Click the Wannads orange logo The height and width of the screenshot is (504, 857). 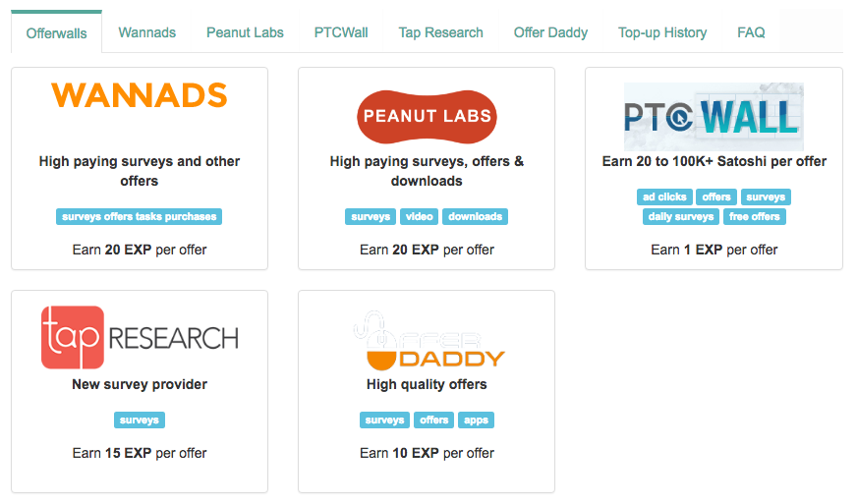[x=140, y=95]
